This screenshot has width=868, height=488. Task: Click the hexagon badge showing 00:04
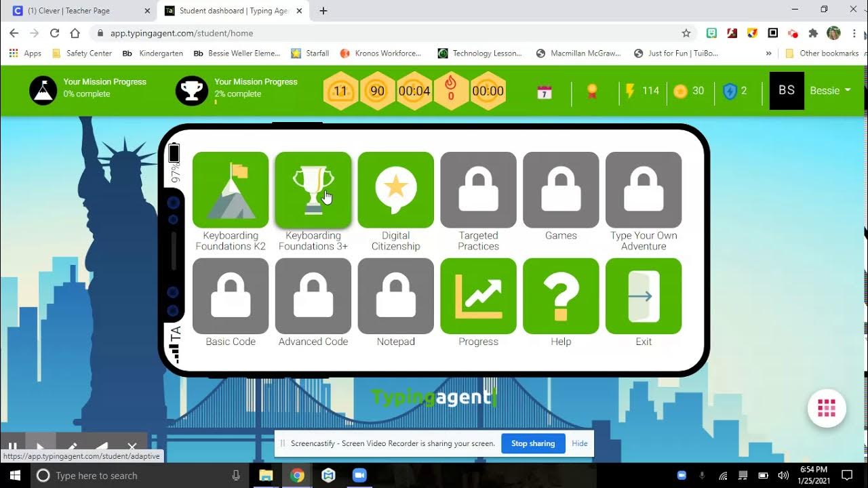[x=414, y=91]
